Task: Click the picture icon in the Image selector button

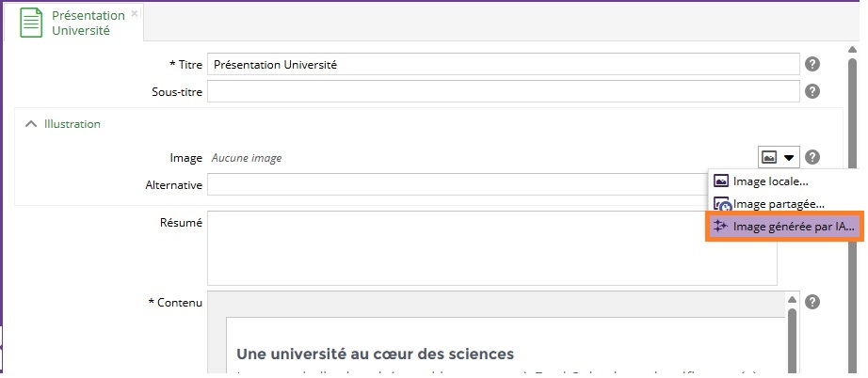Action: (769, 157)
